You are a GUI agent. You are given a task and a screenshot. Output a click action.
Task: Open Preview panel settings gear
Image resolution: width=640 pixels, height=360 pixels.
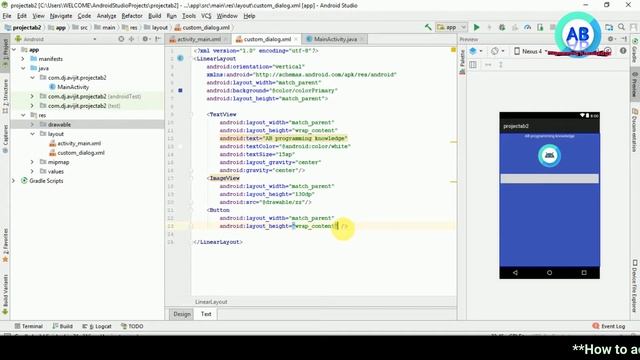(611, 39)
